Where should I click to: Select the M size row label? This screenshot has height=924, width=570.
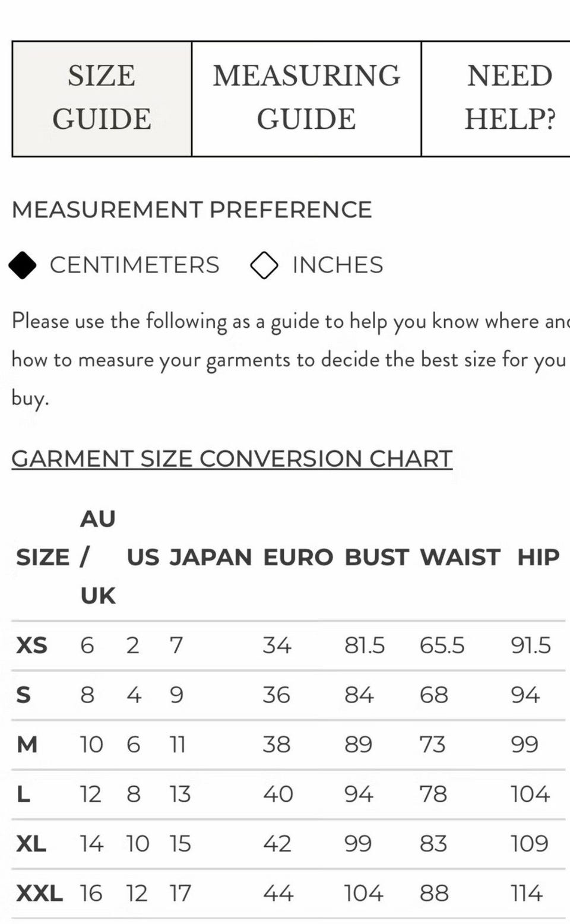tap(27, 744)
